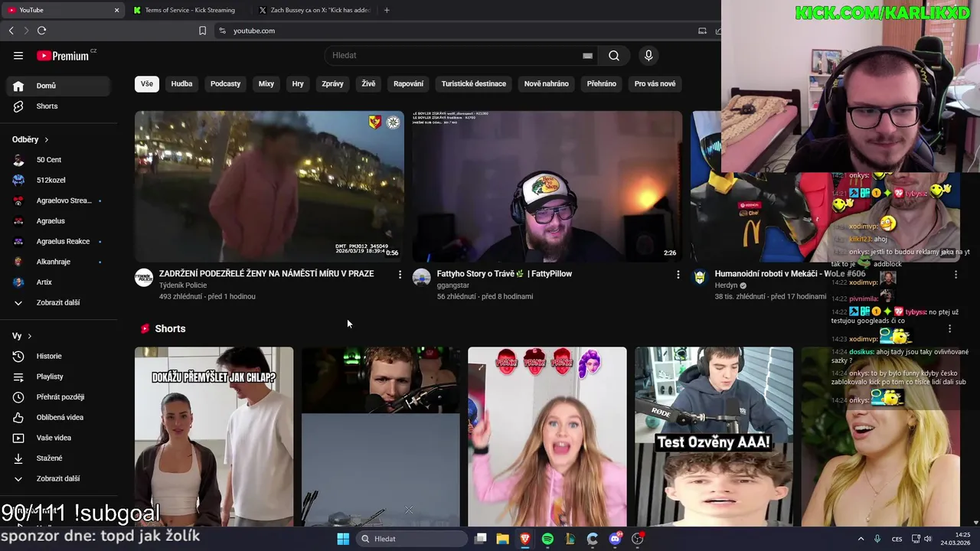Pick the Turistické destinace chip
This screenshot has width=980, height=551.
473,83
